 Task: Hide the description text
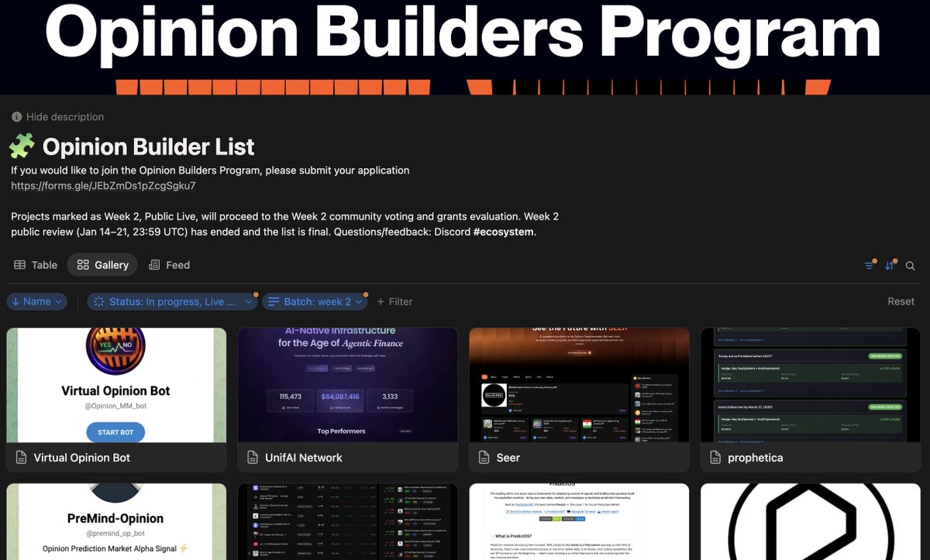pos(65,117)
